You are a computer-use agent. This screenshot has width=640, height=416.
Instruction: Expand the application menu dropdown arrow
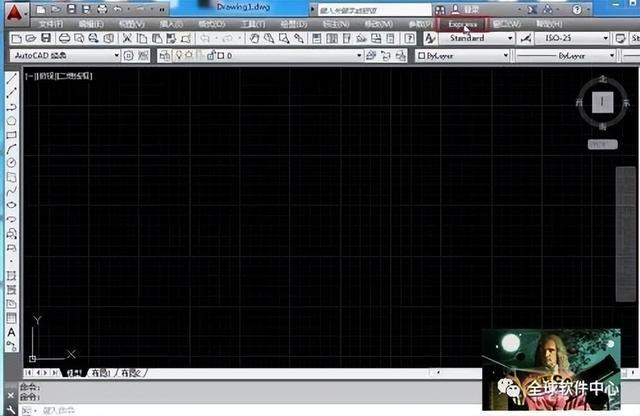[x=26, y=14]
